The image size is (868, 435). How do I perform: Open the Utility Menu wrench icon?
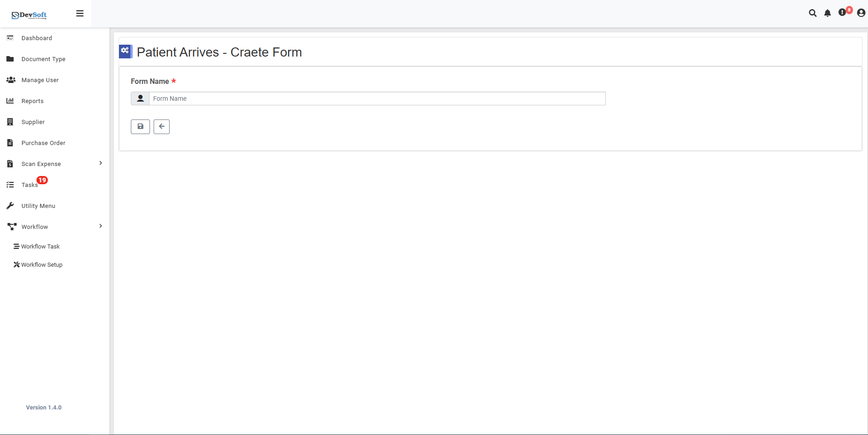[10, 205]
